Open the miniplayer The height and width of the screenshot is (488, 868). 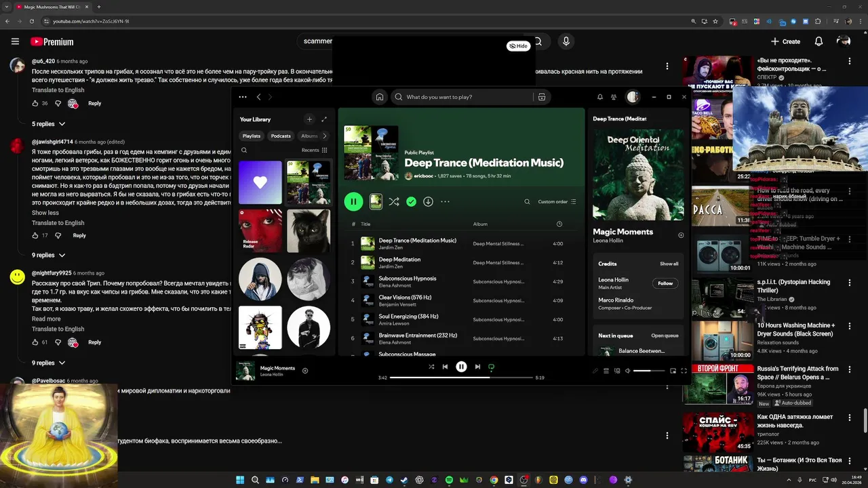tap(673, 371)
